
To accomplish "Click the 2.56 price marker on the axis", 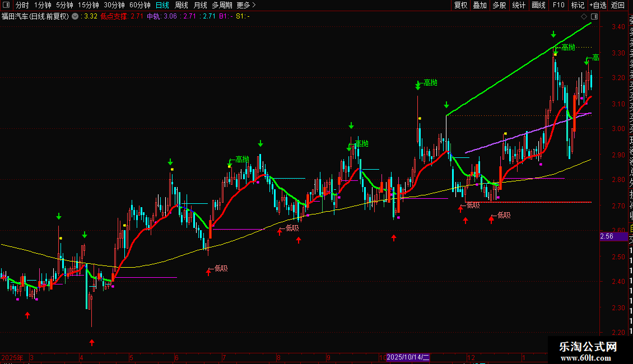I will (607, 237).
